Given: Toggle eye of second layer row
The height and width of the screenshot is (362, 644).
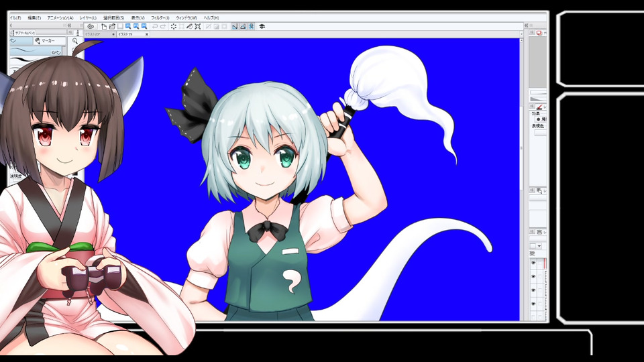Looking at the screenshot, I should [x=533, y=277].
